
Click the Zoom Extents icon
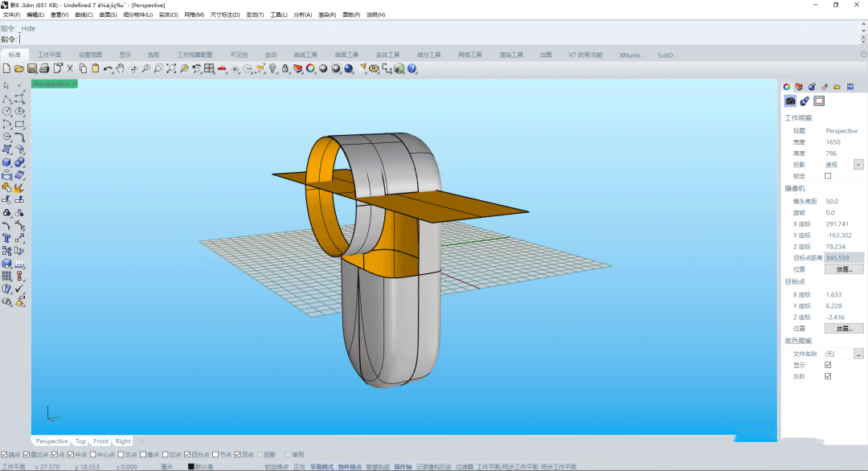tap(171, 69)
